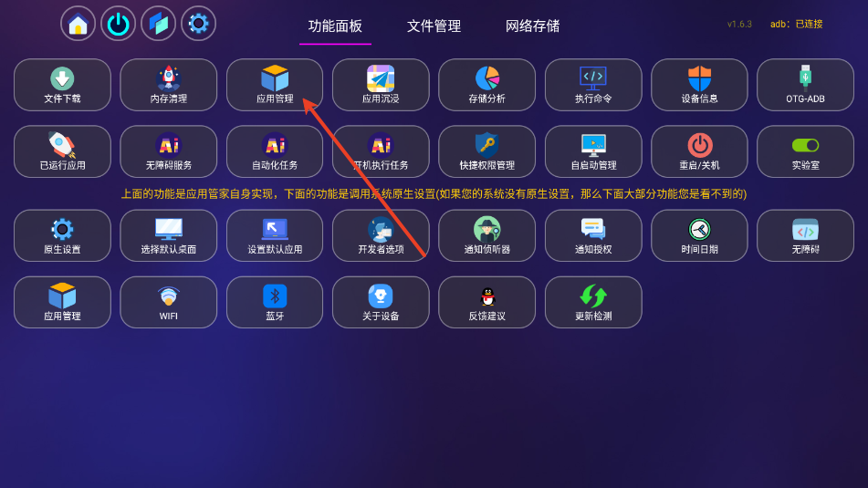Launch 内存清理 memory cleaner
The image size is (868, 488).
[x=168, y=85]
